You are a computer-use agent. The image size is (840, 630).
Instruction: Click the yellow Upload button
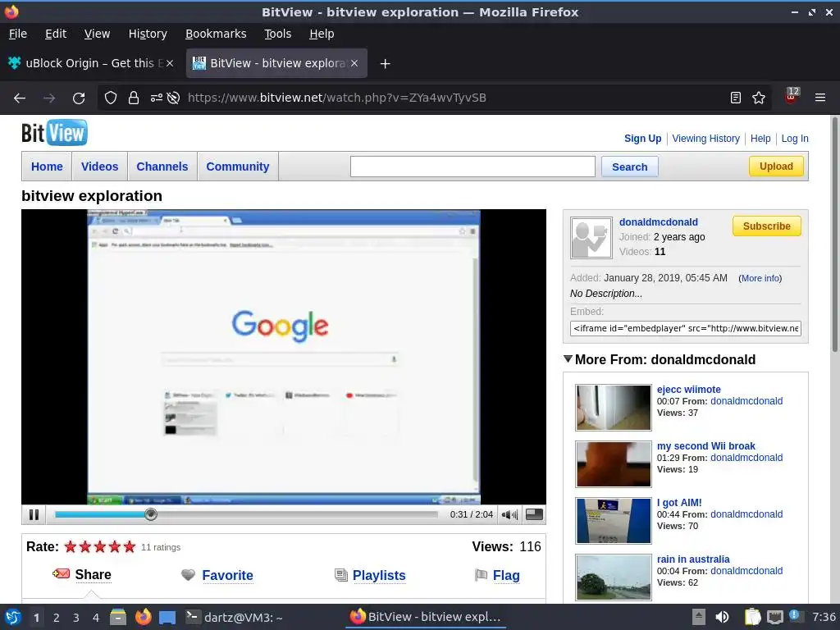point(776,166)
